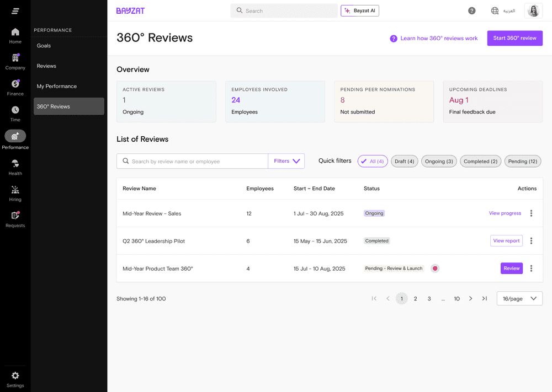Select the Time icon in the sidebar
Screen dimensions: 552x392
point(15,112)
